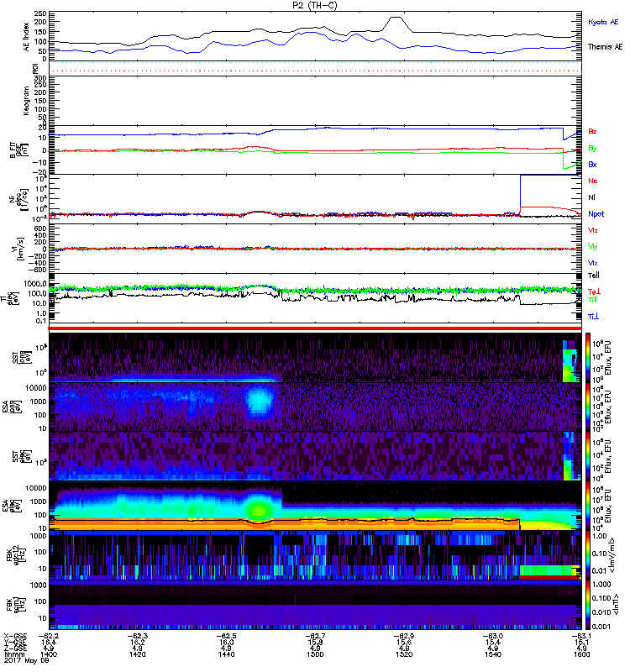Viewport: 630px width, 672px height.
Task: Click the 1520 time tick label
Action: pyautogui.click(x=404, y=654)
